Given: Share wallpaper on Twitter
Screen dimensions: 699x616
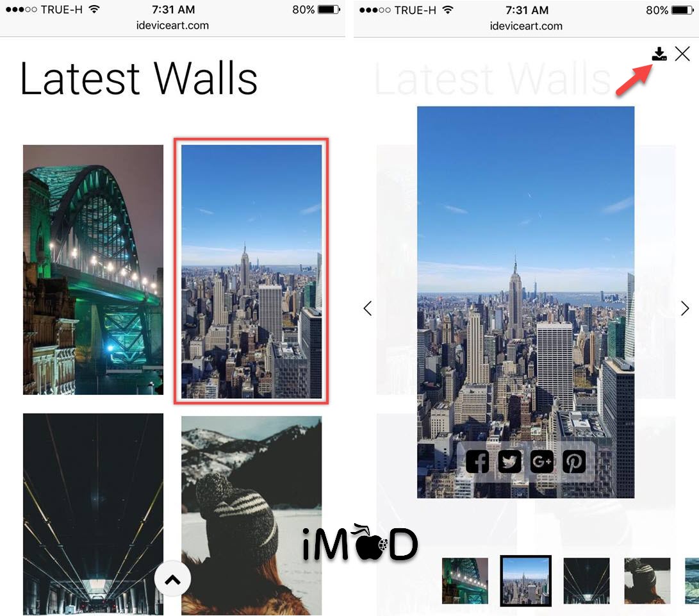Looking at the screenshot, I should point(509,462).
